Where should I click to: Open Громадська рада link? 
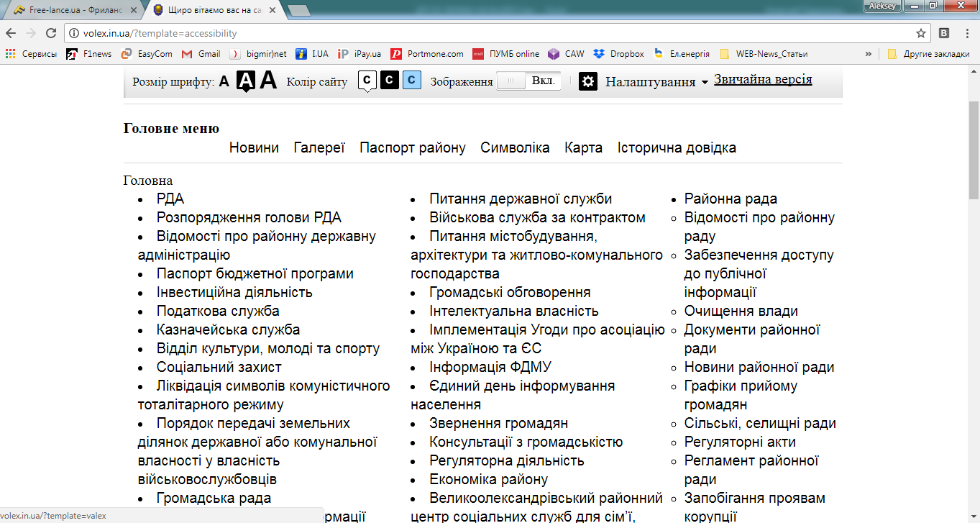click(x=214, y=498)
